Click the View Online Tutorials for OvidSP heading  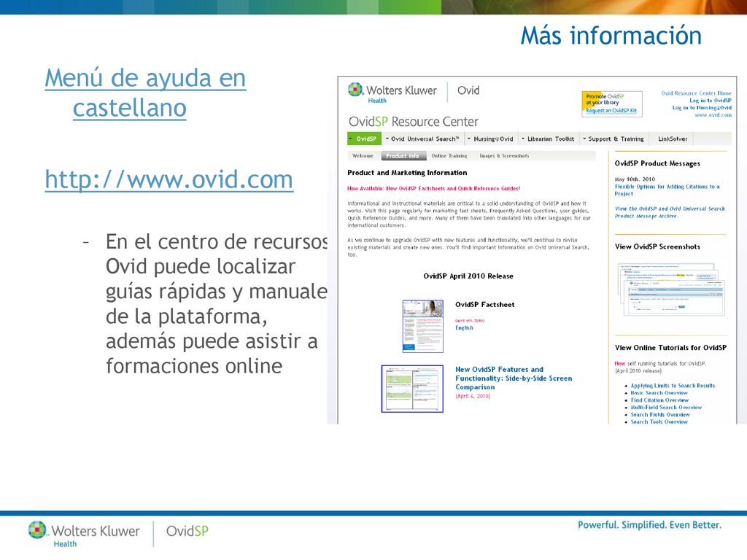pyautogui.click(x=670, y=348)
